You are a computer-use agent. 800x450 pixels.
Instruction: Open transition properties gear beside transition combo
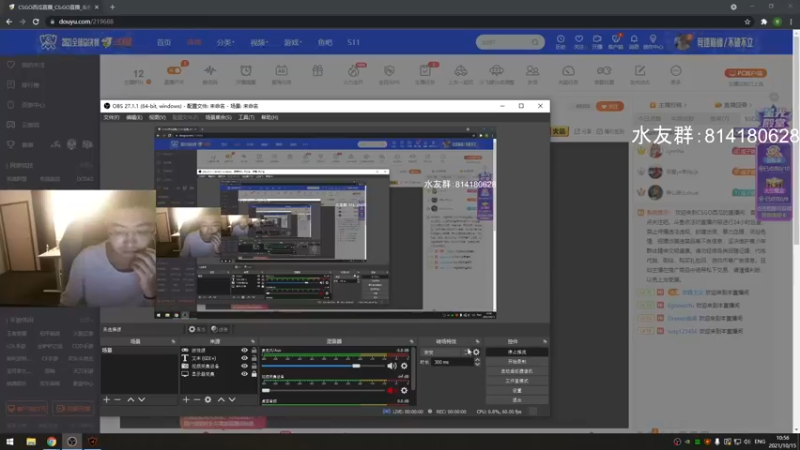tap(476, 352)
